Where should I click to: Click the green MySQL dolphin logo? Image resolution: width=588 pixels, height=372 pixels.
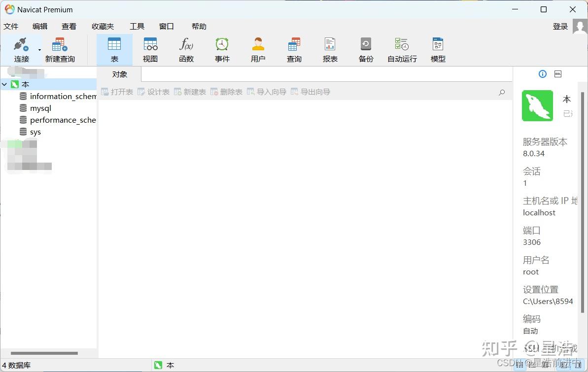point(537,105)
